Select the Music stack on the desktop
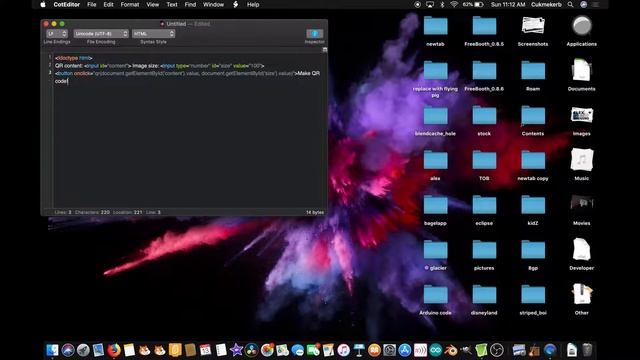This screenshot has height=360, width=640. [582, 160]
